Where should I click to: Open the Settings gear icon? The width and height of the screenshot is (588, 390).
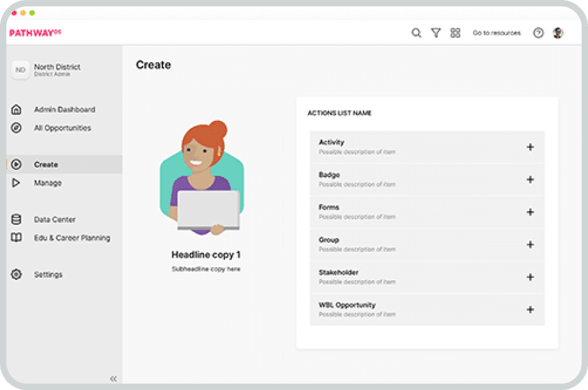[x=17, y=274]
